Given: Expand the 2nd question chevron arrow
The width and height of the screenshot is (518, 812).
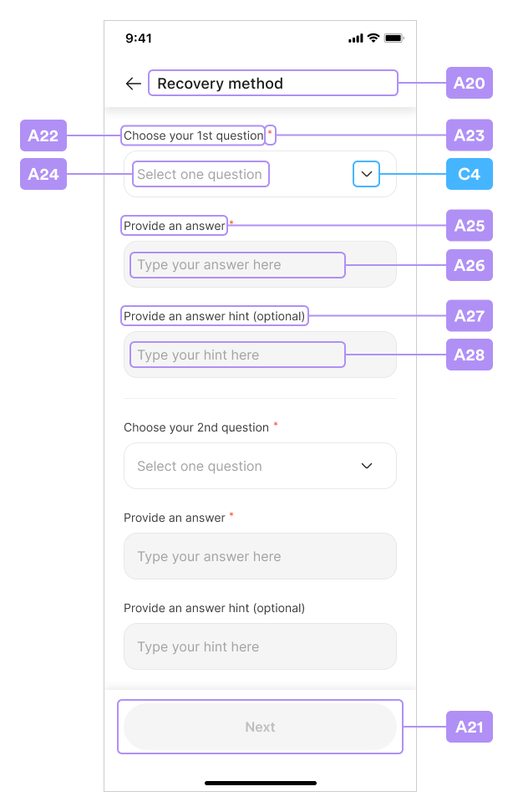Looking at the screenshot, I should click(367, 466).
